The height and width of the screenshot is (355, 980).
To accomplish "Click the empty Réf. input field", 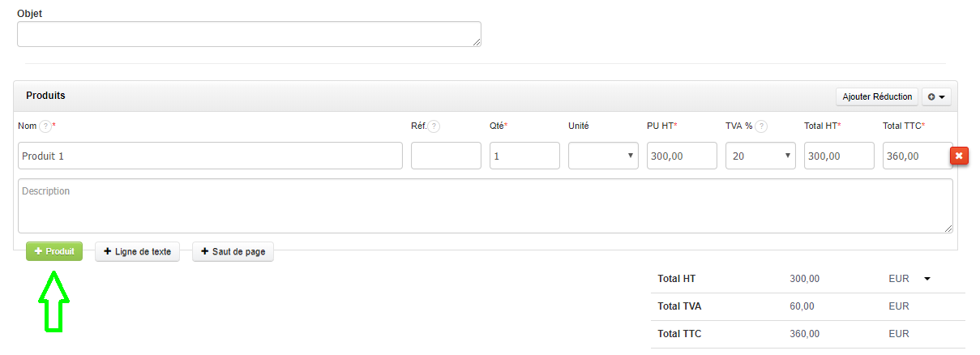I will click(x=446, y=156).
